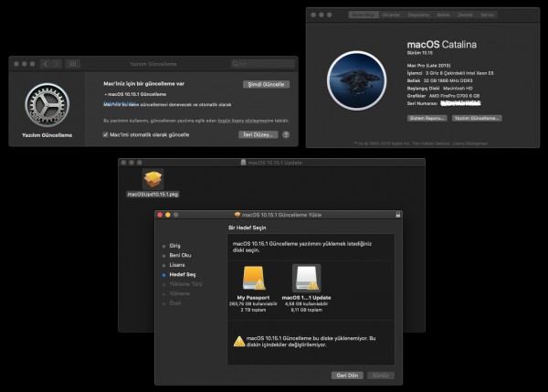Switch to the Servis tab
Image resolution: width=548 pixels, height=392 pixels.
tap(487, 15)
